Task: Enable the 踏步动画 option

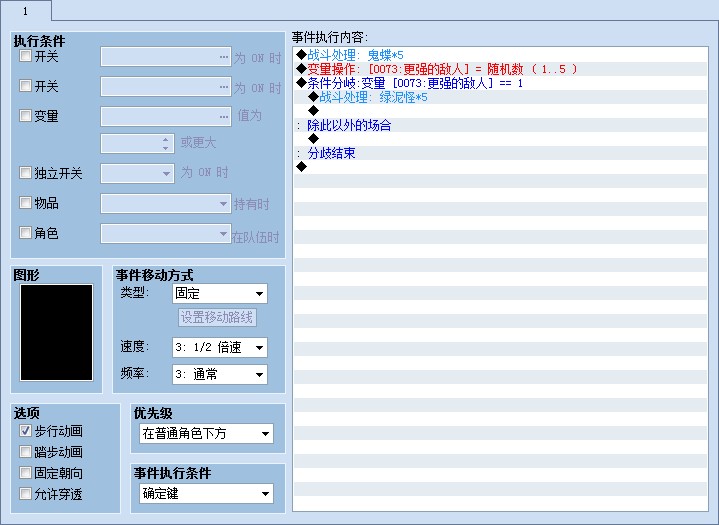Action: tap(25, 452)
